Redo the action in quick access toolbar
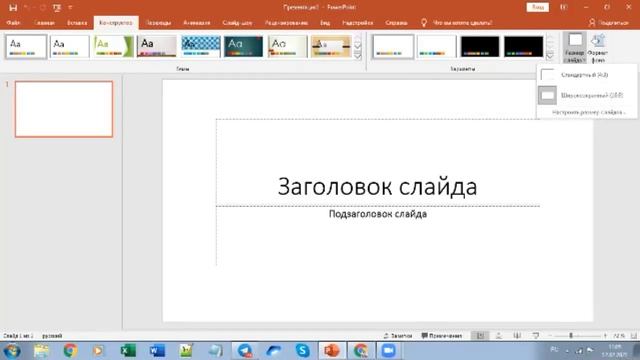 [42, 7]
